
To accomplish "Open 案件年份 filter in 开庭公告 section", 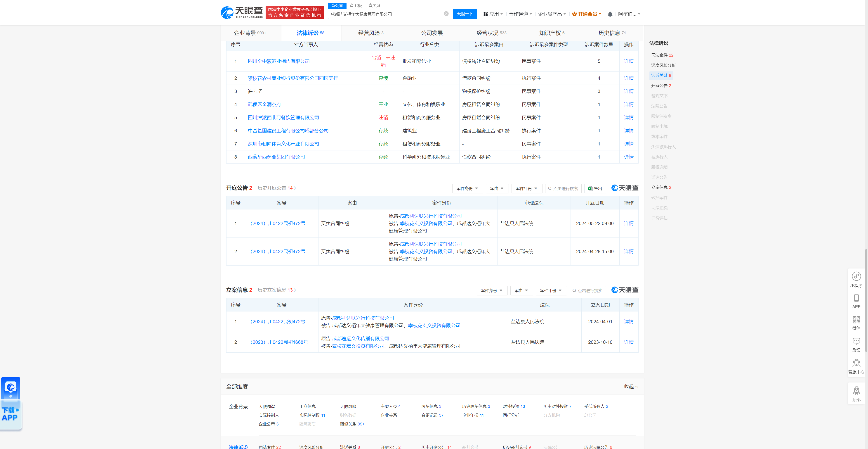I will [x=527, y=188].
